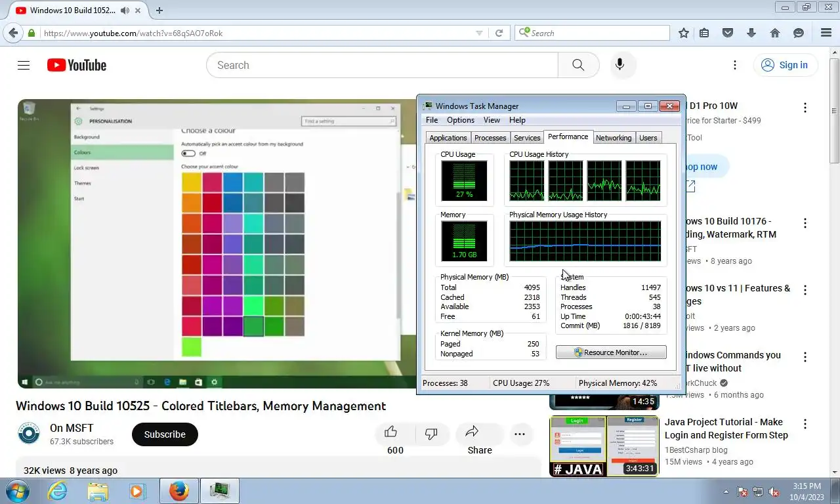The width and height of the screenshot is (840, 504).
Task: Open Firefox downloads arrow icon
Action: (x=751, y=33)
